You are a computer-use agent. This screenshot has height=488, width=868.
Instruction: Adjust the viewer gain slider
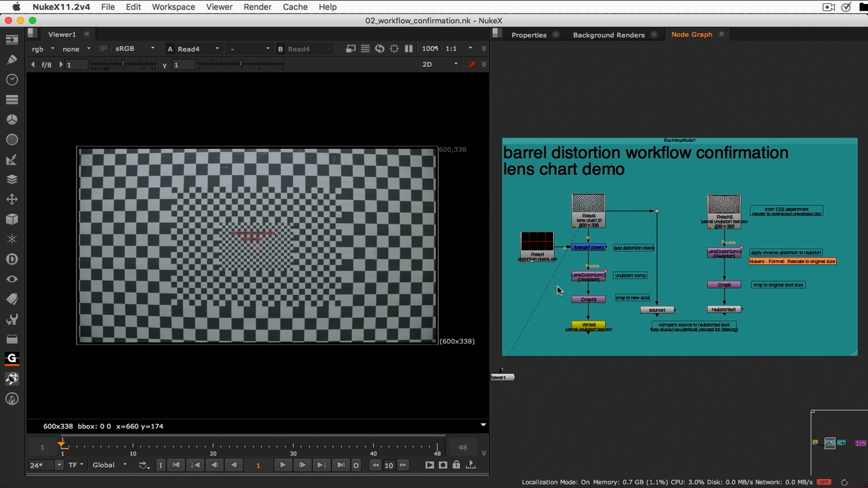click(123, 64)
